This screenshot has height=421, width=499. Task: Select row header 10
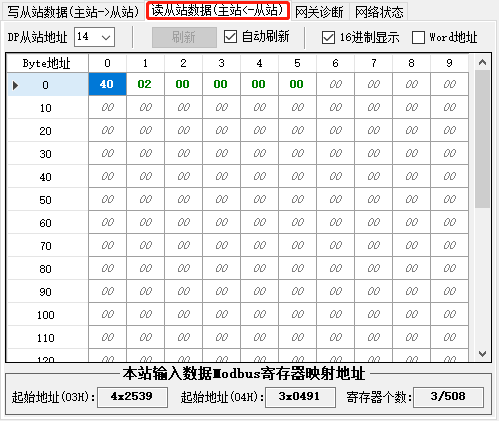tap(47, 108)
